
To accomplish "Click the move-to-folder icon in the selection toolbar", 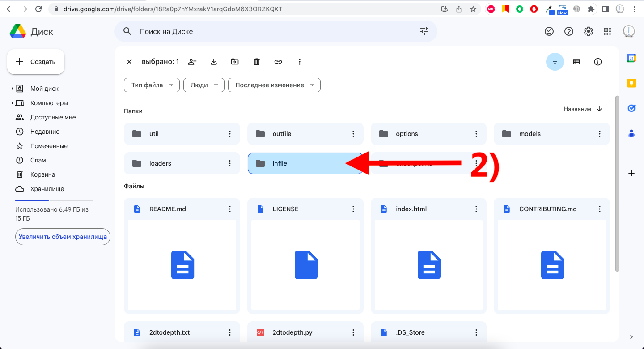I will (235, 62).
